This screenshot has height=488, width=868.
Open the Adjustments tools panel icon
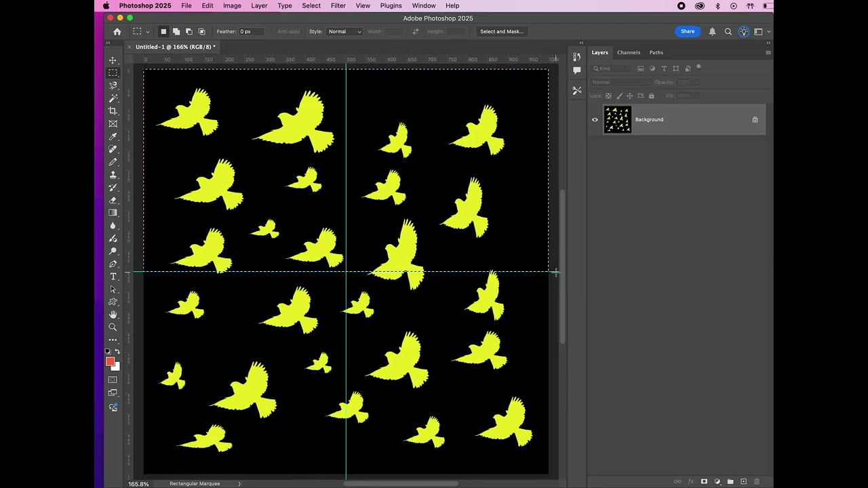tap(577, 90)
